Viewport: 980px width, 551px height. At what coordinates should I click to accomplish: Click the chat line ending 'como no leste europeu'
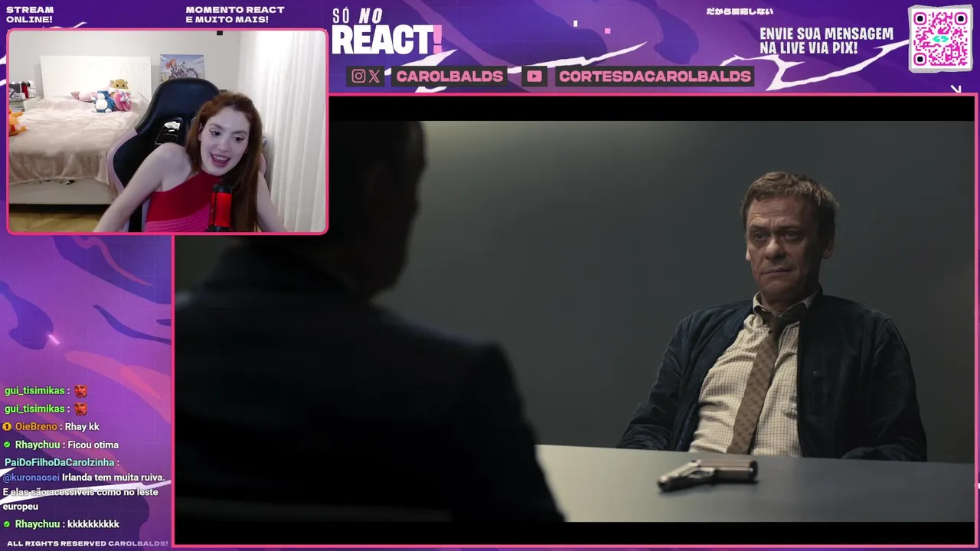click(80, 499)
